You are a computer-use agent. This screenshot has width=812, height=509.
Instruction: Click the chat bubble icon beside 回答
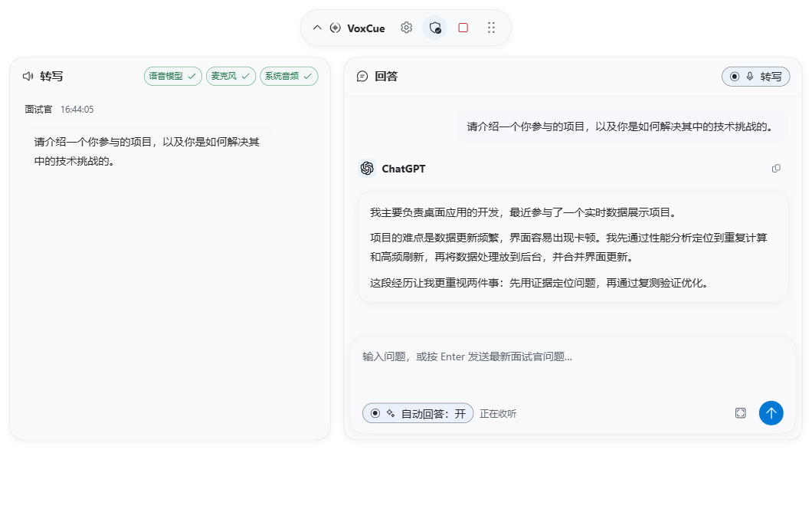pos(362,76)
